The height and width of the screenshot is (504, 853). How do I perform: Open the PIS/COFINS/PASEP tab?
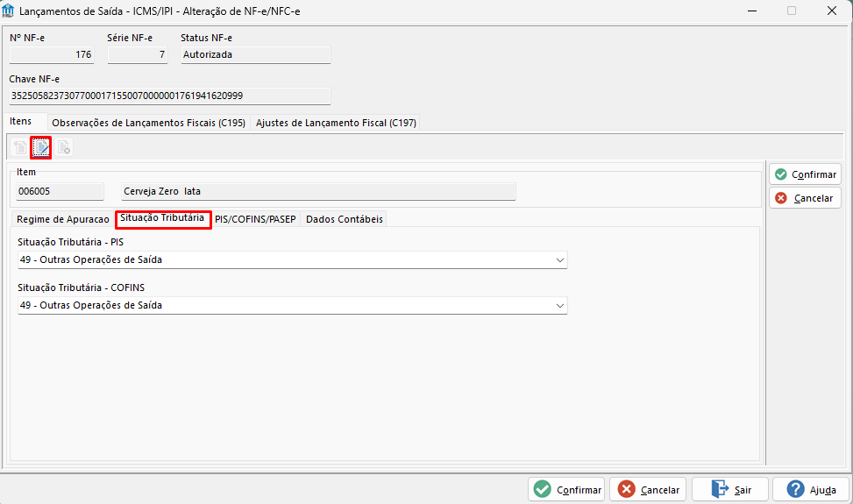point(255,219)
